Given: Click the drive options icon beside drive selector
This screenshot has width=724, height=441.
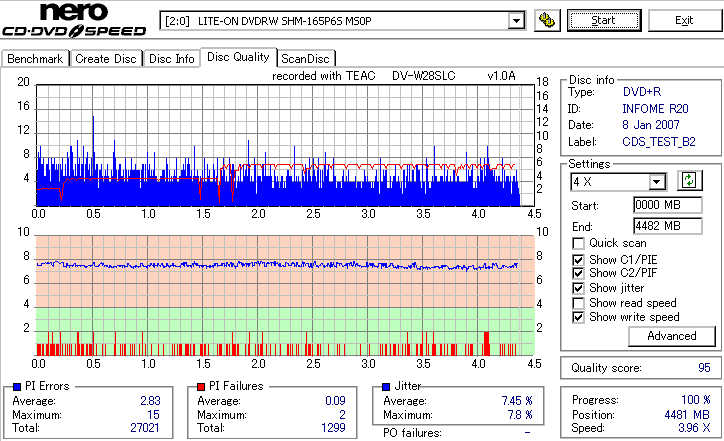Looking at the screenshot, I should click(x=547, y=20).
